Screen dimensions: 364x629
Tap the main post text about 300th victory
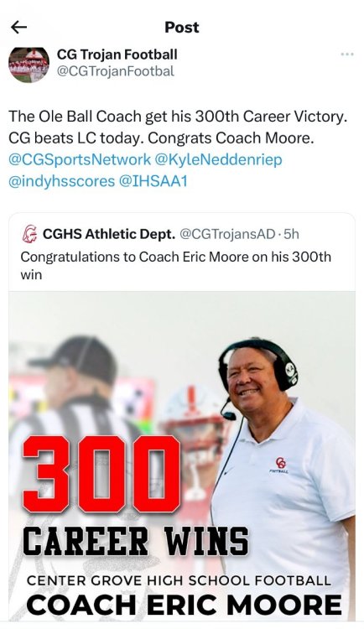pos(178,127)
